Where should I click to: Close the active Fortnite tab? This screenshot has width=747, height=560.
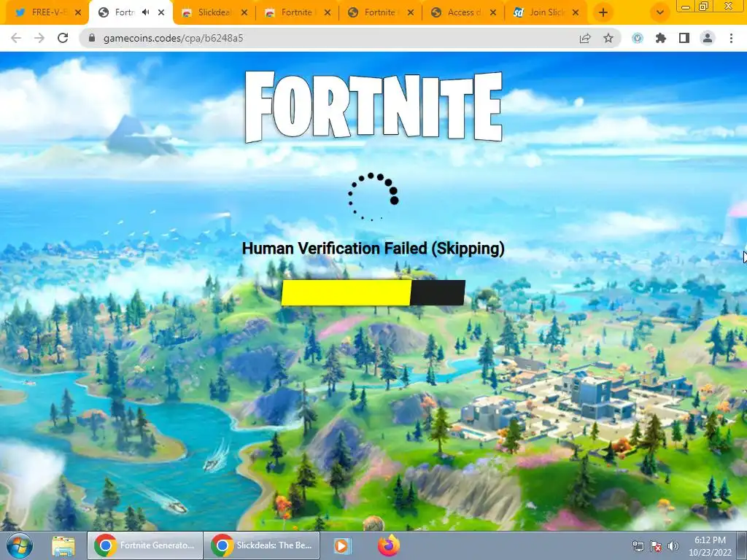point(161,13)
